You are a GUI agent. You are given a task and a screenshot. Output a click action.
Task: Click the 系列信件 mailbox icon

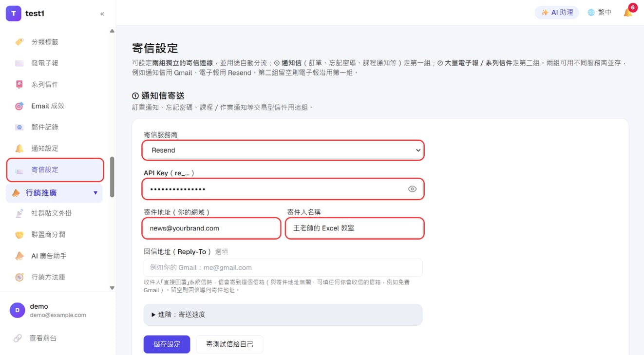point(19,85)
